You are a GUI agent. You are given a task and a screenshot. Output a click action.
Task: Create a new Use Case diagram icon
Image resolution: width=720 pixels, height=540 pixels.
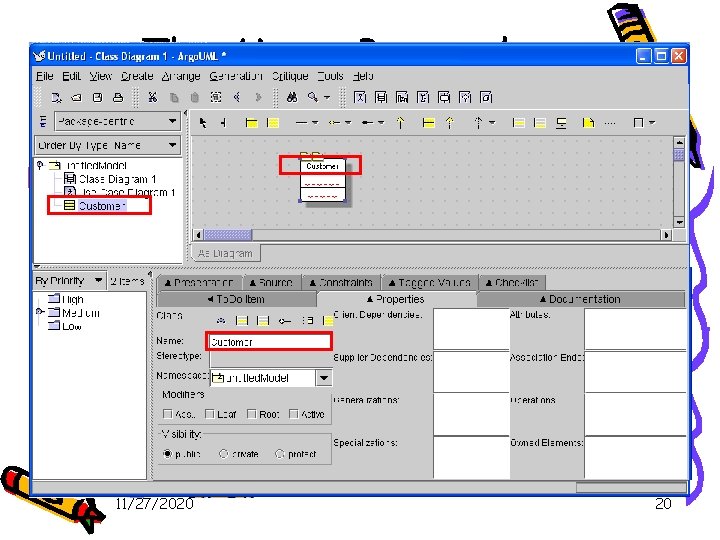360,97
